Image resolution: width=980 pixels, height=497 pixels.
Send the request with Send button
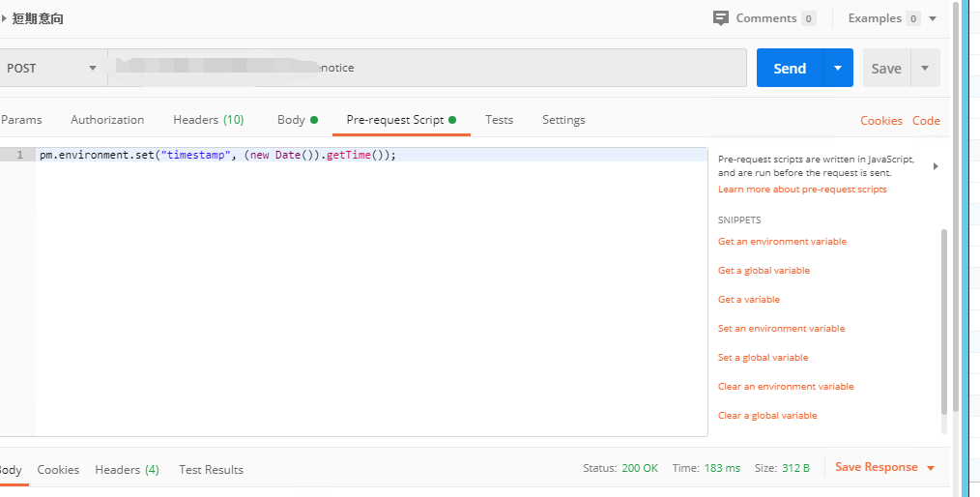pyautogui.click(x=790, y=68)
